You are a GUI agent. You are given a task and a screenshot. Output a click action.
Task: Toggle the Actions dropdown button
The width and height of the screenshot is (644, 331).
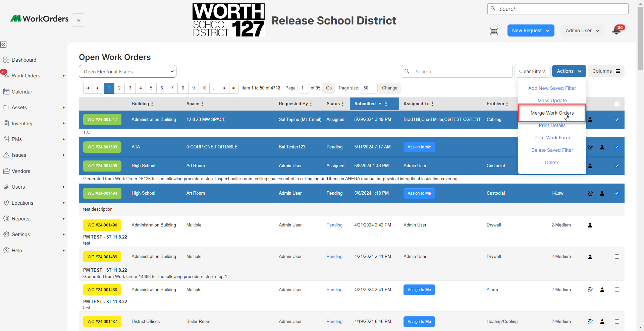click(x=569, y=71)
